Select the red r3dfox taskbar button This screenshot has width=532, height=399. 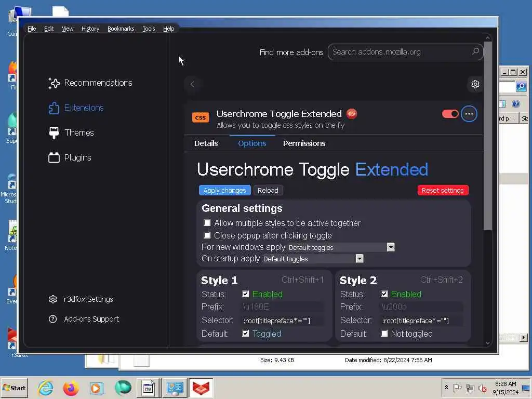(201, 388)
